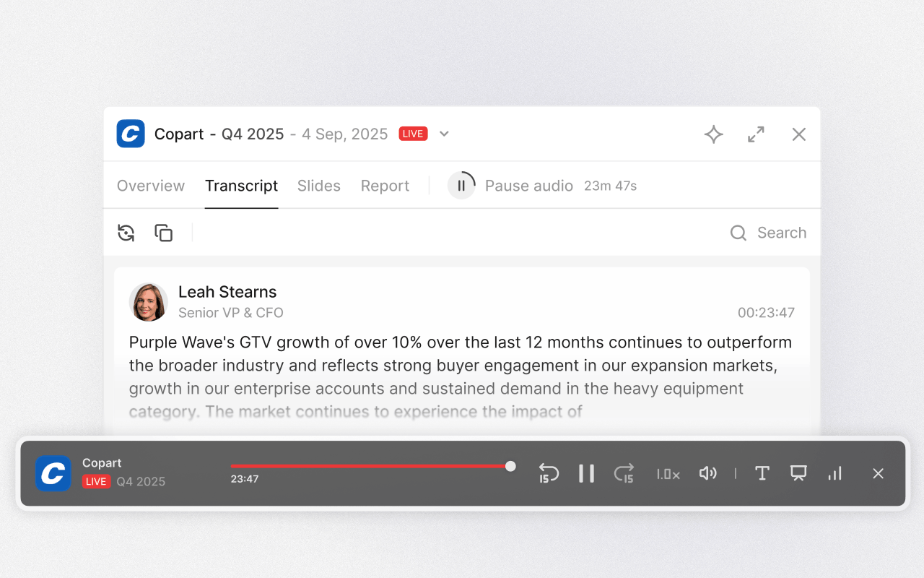Click the Pause audio label

point(529,186)
